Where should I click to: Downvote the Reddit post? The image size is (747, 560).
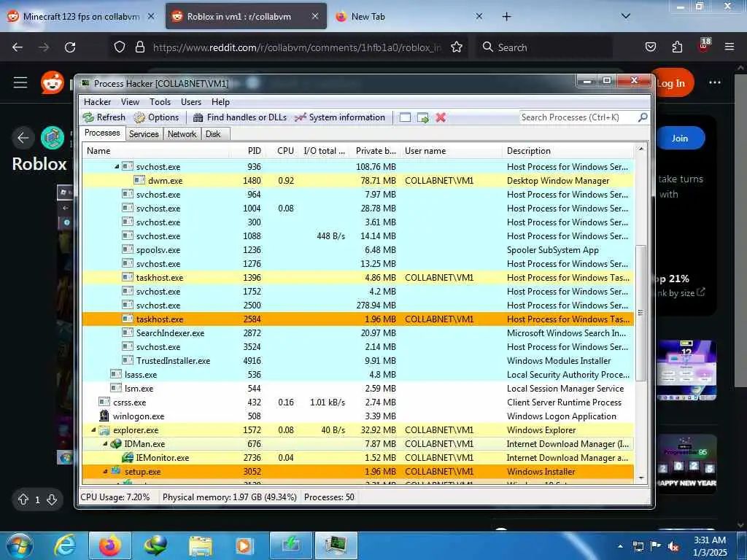point(52,499)
